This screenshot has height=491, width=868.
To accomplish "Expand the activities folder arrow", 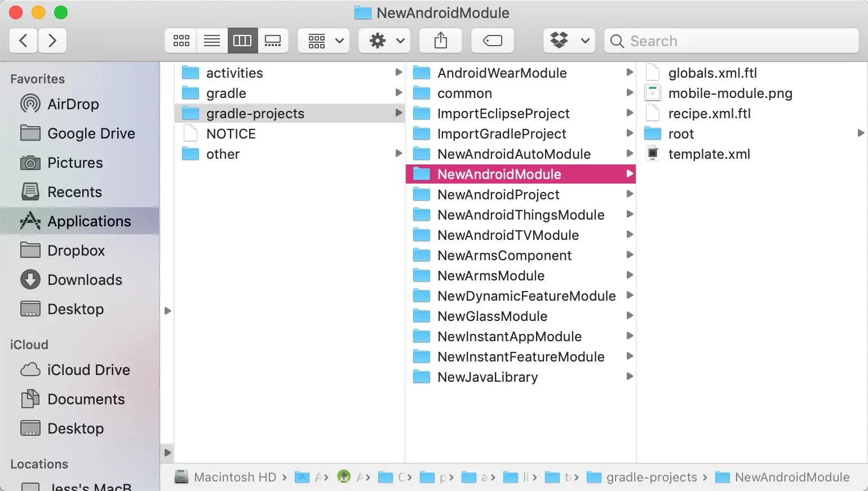I will point(398,72).
